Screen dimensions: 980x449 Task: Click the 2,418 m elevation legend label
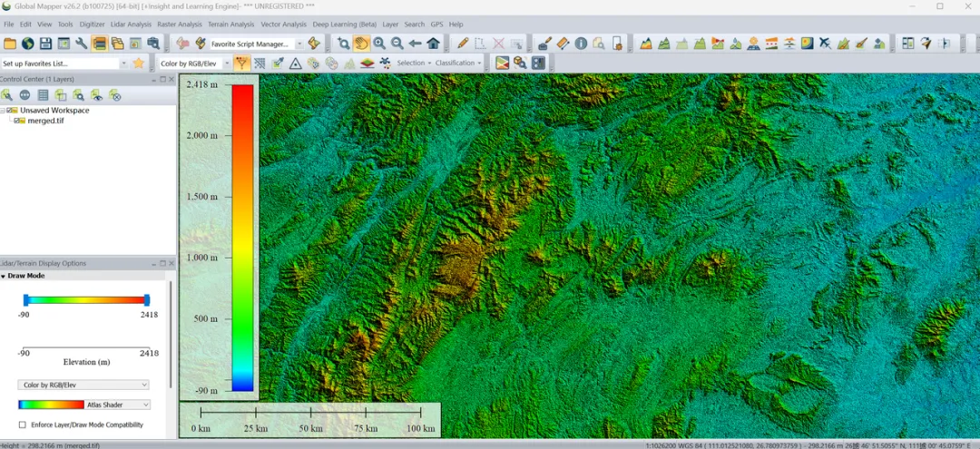[201, 84]
